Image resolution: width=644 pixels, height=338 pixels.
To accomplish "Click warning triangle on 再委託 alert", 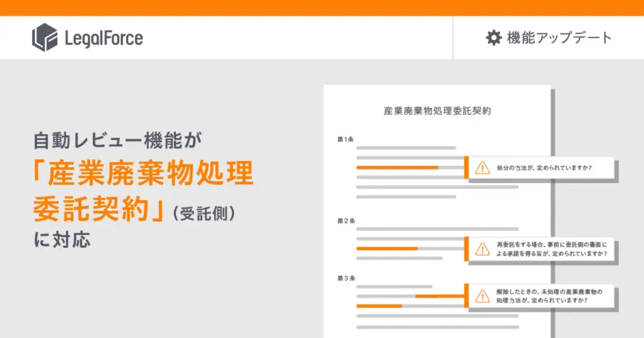I will point(482,249).
